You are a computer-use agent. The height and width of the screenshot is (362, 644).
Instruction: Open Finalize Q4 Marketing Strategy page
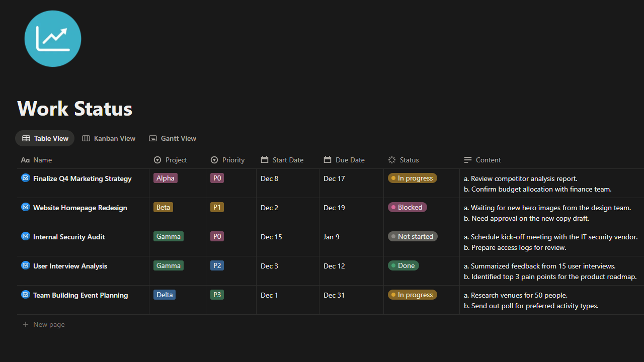(83, 178)
